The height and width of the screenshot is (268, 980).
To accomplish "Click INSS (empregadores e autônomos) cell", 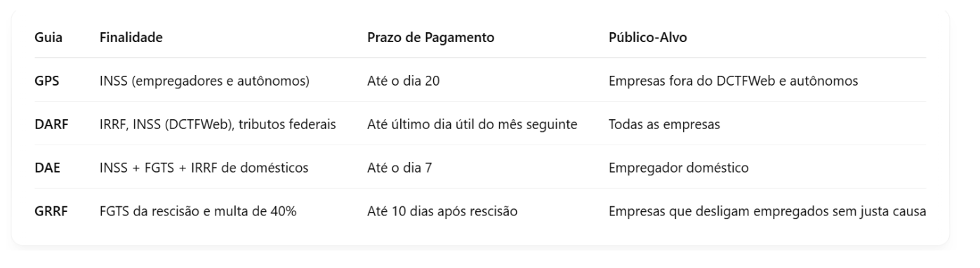I will [x=204, y=81].
